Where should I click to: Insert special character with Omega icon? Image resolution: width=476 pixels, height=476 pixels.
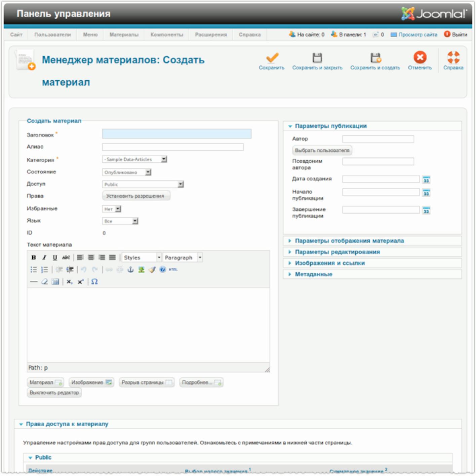pyautogui.click(x=94, y=282)
